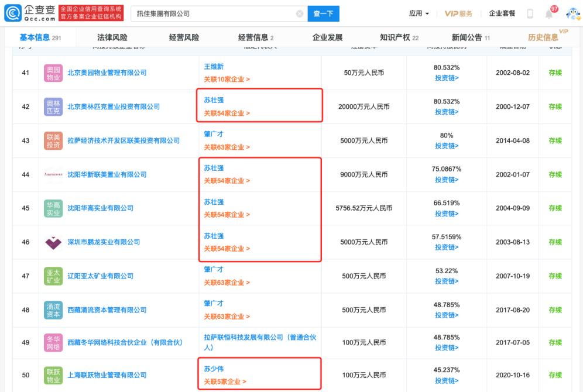
Task: Click the 涌流资本 company logo
Action: tap(53, 310)
